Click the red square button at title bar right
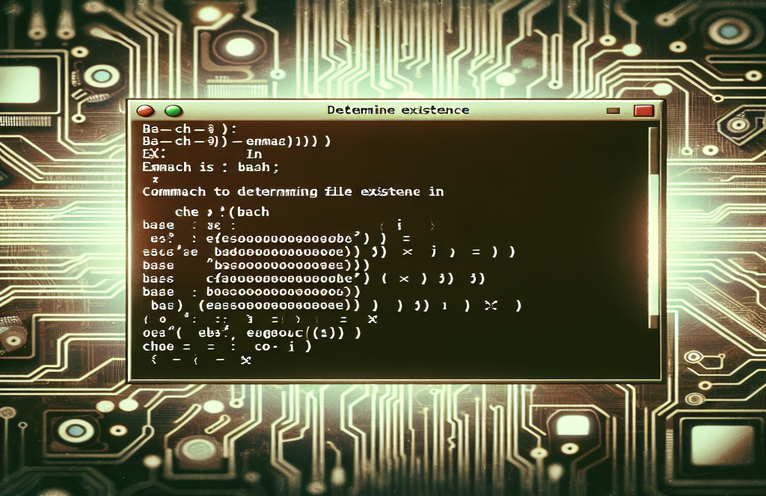This screenshot has width=766, height=496. click(643, 111)
